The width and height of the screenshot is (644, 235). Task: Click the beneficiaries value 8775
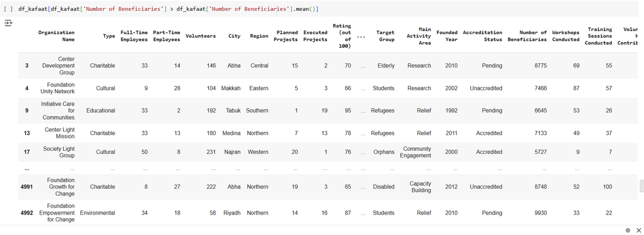(541, 65)
